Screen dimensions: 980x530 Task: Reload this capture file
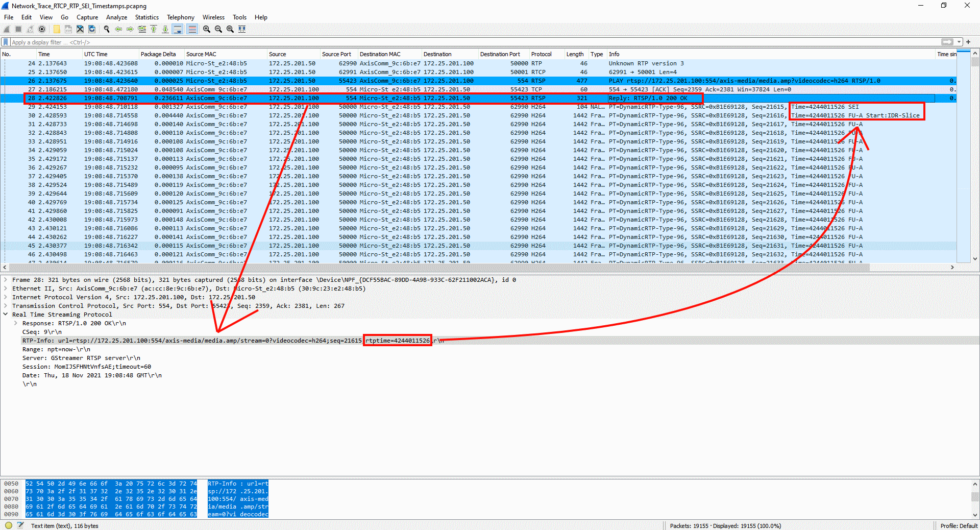92,29
